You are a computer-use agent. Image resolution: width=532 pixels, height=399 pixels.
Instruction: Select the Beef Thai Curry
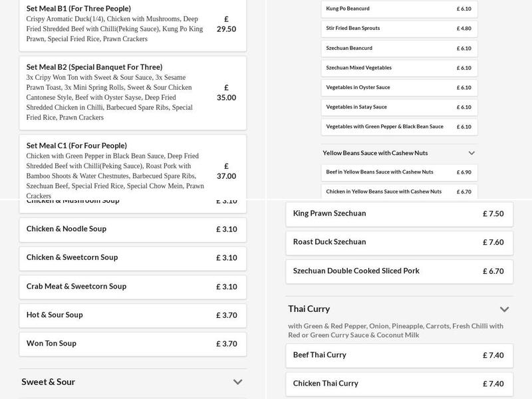coord(399,355)
